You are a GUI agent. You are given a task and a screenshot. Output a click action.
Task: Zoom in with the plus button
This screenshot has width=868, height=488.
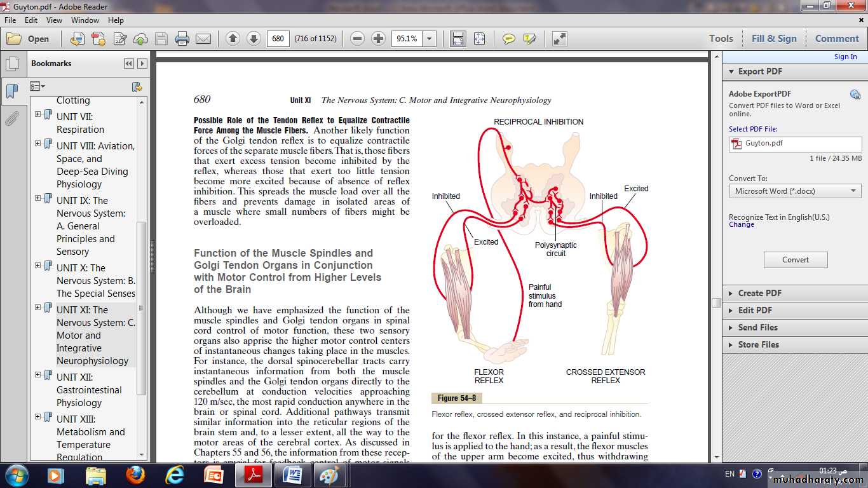378,39
